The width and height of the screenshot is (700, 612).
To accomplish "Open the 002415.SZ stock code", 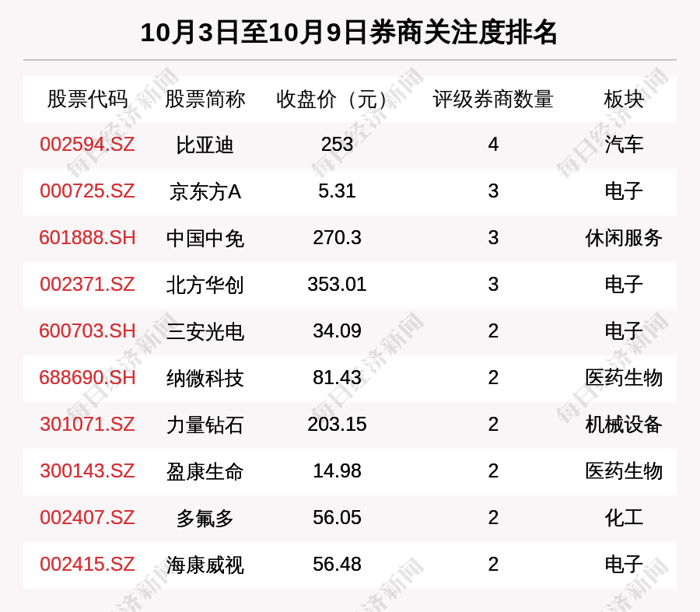I will 87,565.
